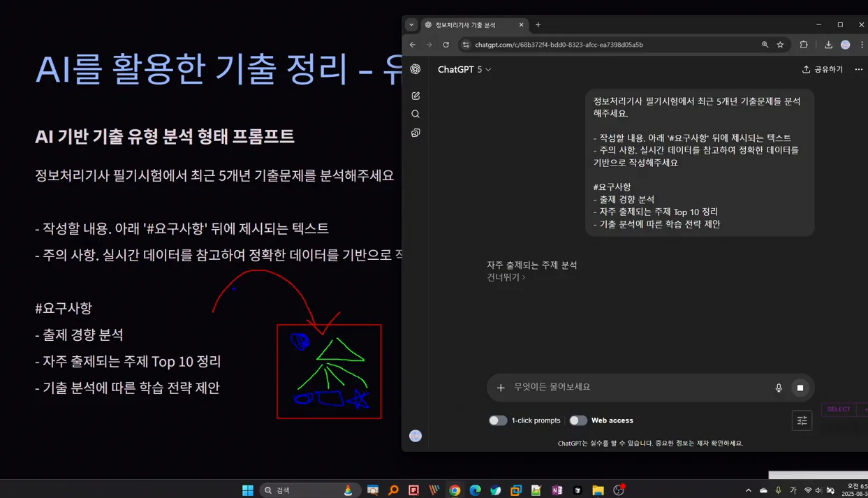
Task: Reload the ChatGPT page
Action: [446, 45]
